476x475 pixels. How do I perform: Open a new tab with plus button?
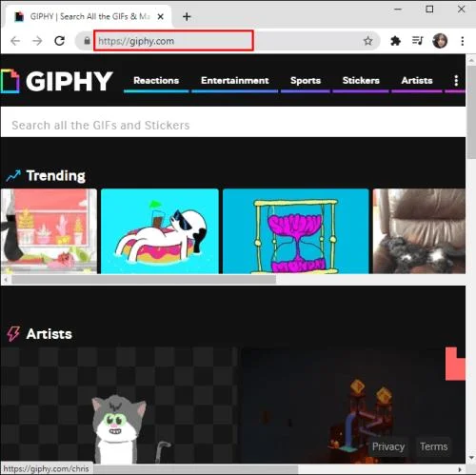click(187, 16)
